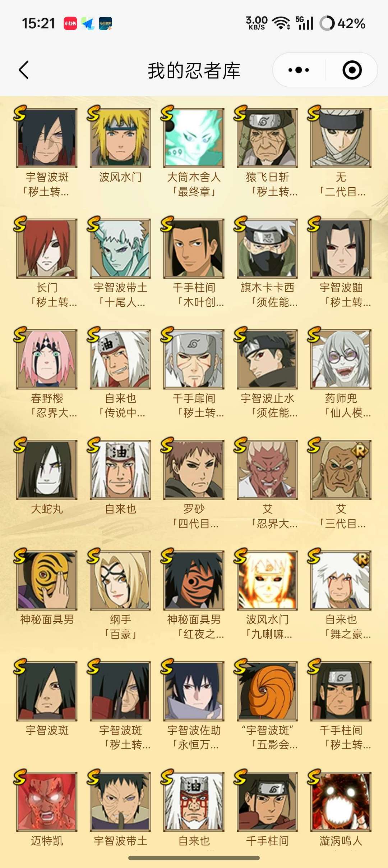
Task: Open the three-dot mini program menu
Action: (x=299, y=70)
